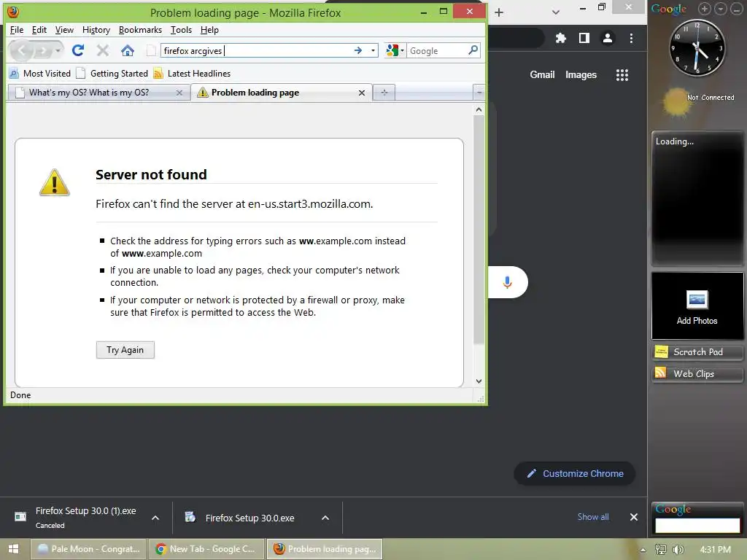This screenshot has width=747, height=560.
Task: Click the Try Again button
Action: click(125, 350)
